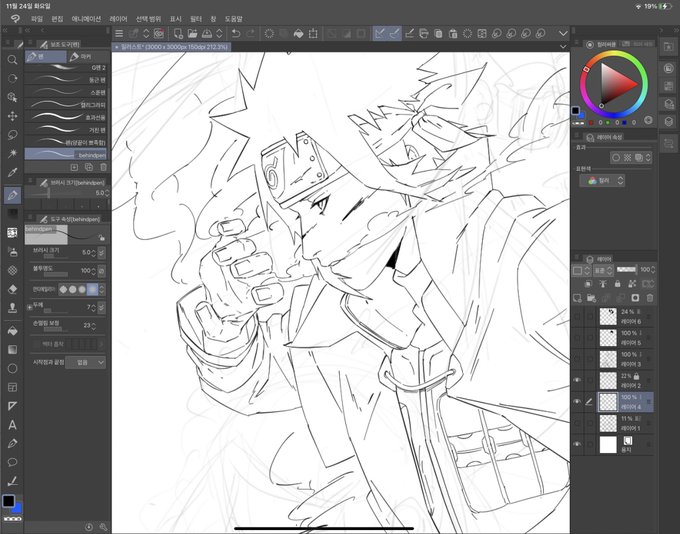Click the Scale/Transform icon in command bar
The height and width of the screenshot is (534, 680).
[313, 33]
